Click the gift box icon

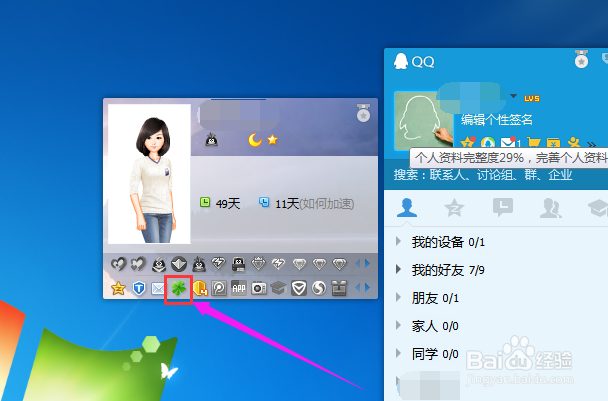pyautogui.click(x=339, y=288)
